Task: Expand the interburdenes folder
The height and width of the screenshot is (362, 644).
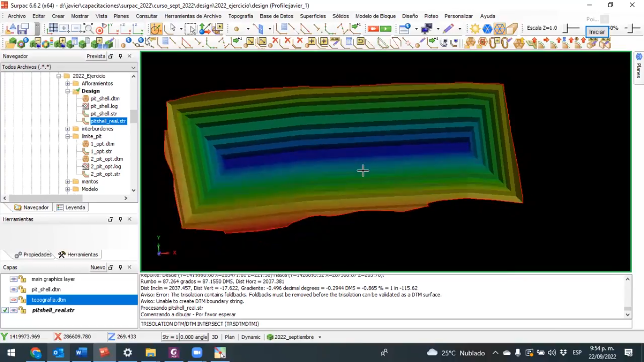Action: pyautogui.click(x=68, y=129)
